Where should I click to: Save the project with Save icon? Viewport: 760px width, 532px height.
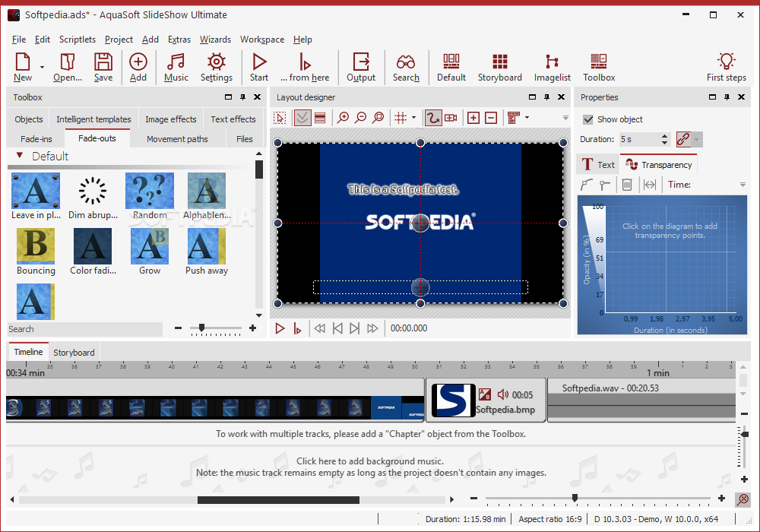[x=103, y=68]
